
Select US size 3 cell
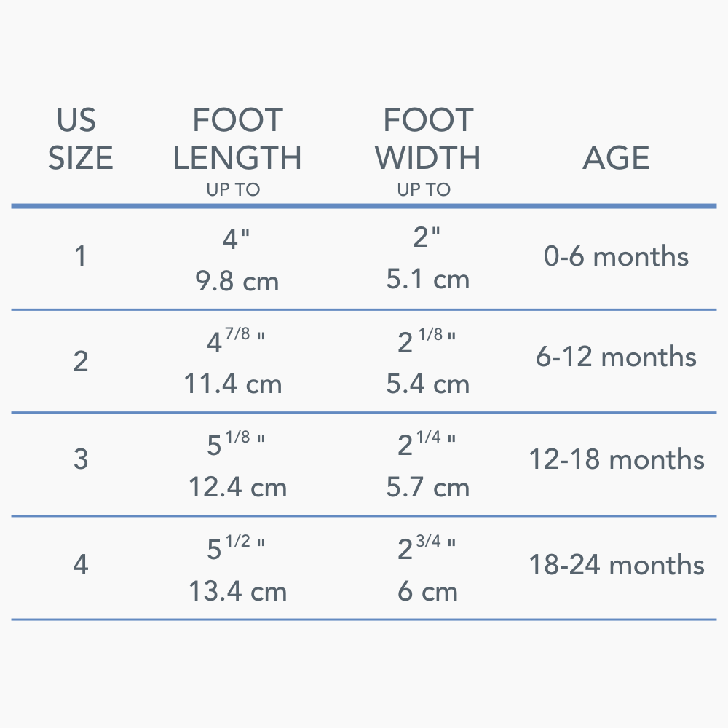point(80,459)
